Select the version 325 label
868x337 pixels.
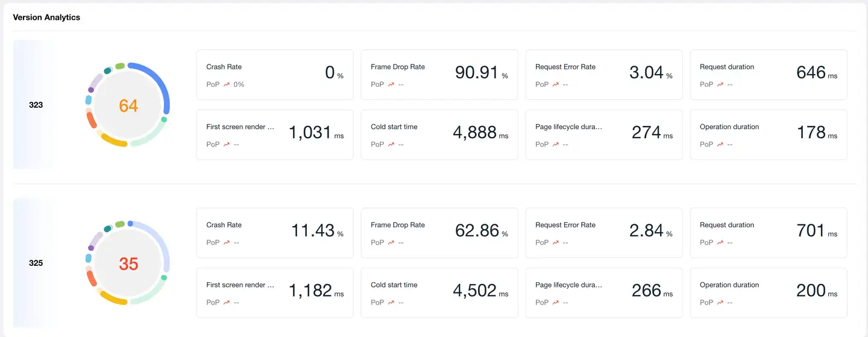(x=36, y=263)
